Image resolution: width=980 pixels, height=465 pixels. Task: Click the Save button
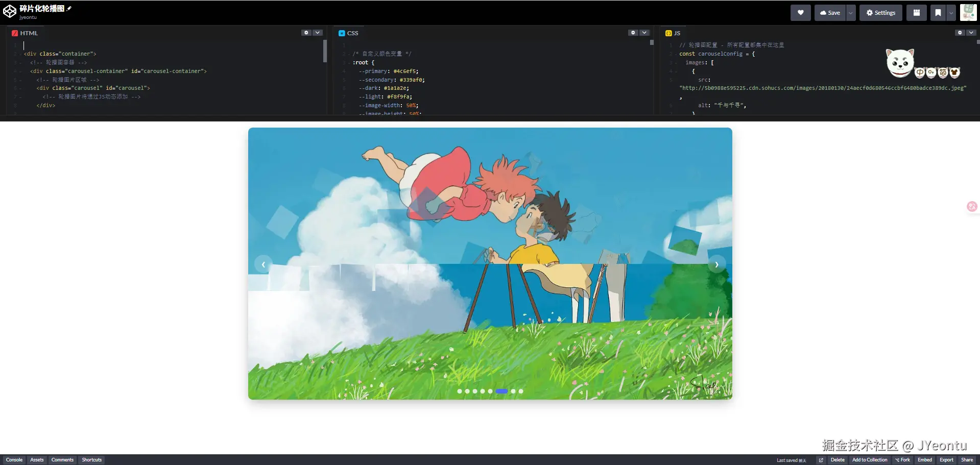pos(830,13)
